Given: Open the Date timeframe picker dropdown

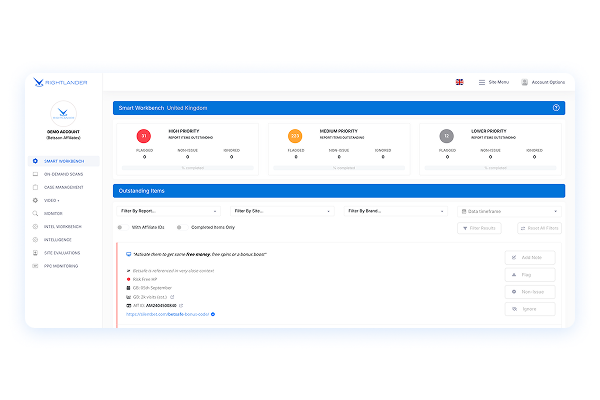Looking at the screenshot, I should pyautogui.click(x=509, y=211).
